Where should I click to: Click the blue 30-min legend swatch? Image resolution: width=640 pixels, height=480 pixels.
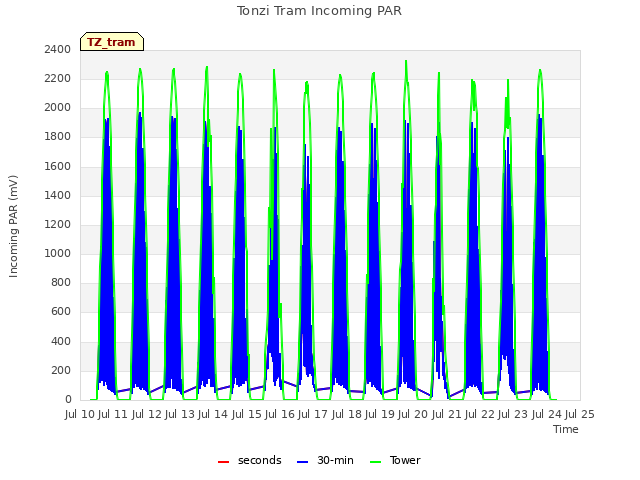[x=302, y=462]
